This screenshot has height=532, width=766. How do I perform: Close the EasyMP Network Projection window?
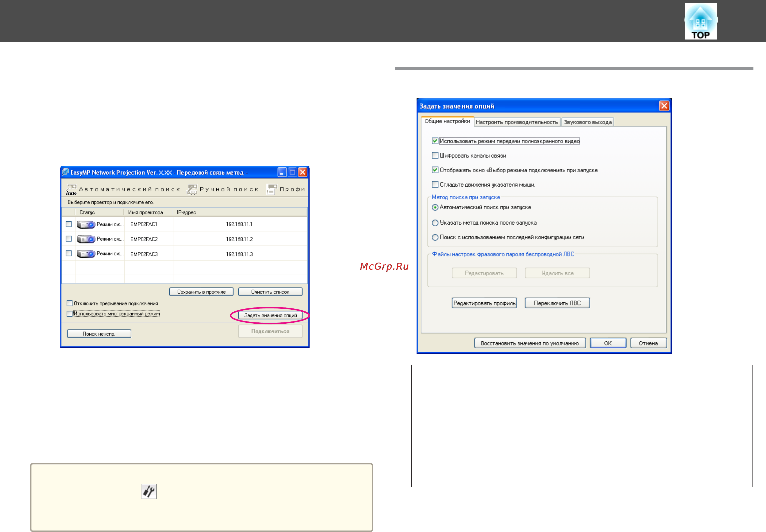point(302,172)
